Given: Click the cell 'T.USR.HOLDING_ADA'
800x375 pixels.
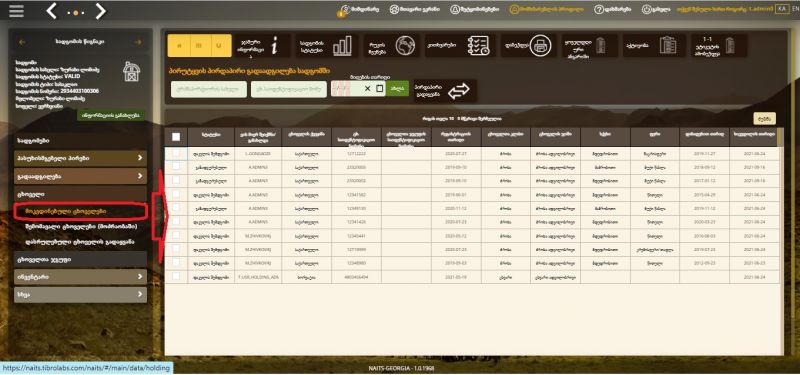Looking at the screenshot, I should click(258, 276).
